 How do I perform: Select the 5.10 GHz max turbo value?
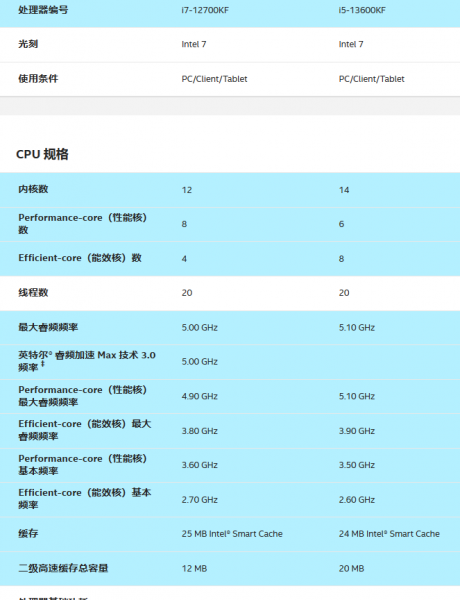point(357,328)
